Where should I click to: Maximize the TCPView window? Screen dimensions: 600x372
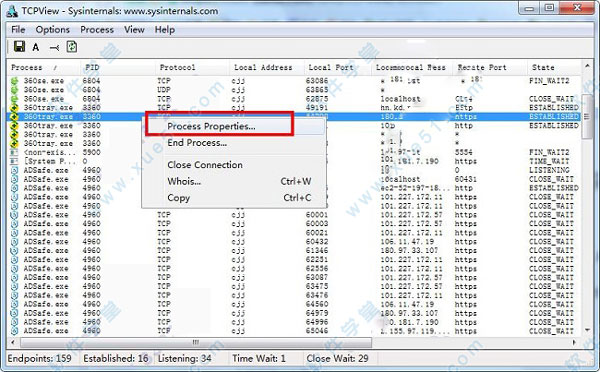click(x=549, y=8)
